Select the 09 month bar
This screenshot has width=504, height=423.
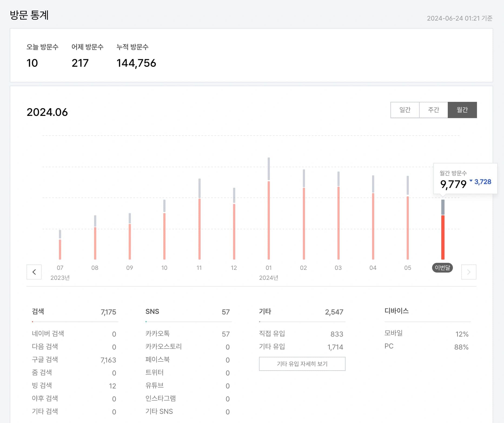coord(130,236)
